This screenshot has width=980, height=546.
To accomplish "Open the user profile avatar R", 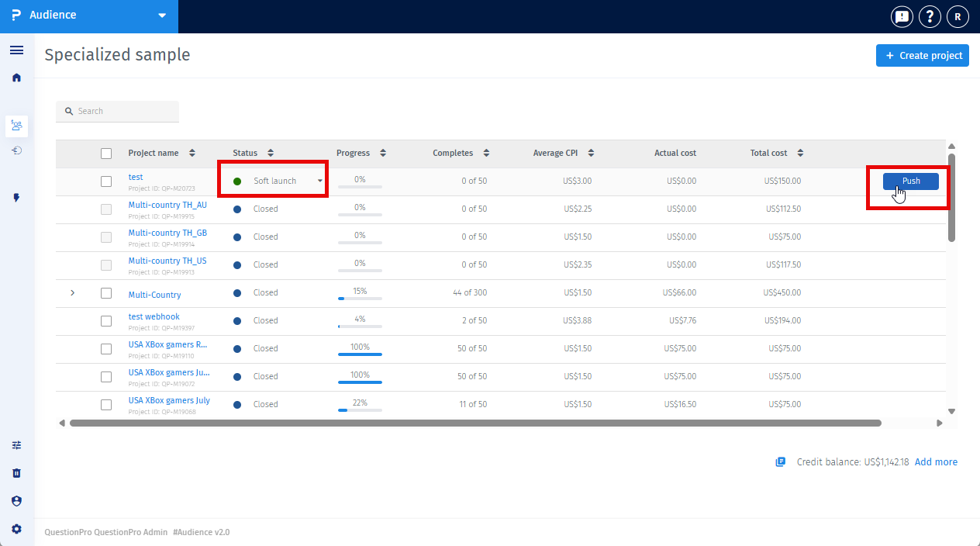I will point(958,16).
